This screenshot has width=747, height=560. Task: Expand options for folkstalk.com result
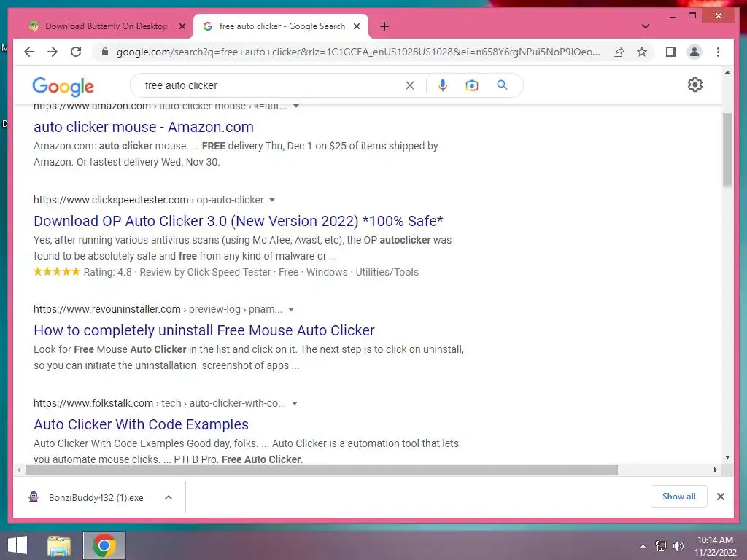295,403
